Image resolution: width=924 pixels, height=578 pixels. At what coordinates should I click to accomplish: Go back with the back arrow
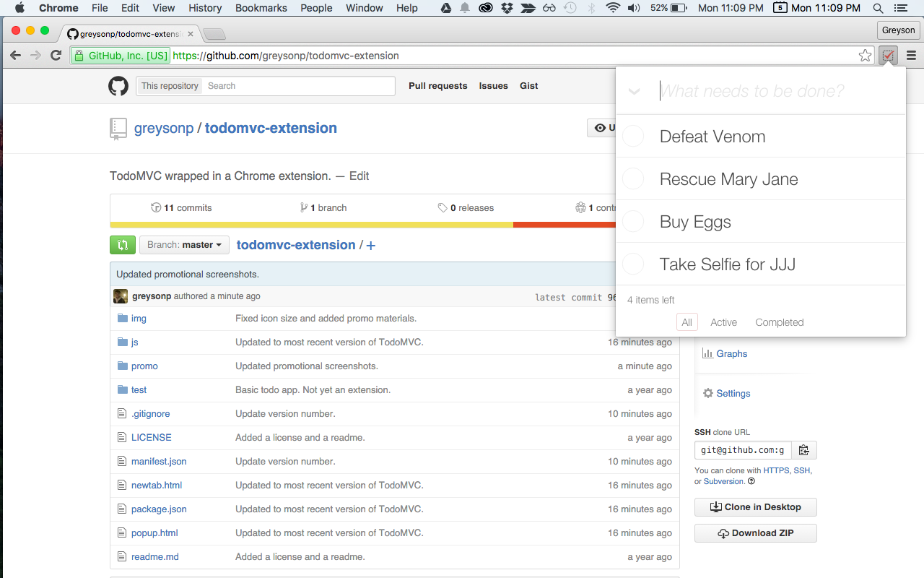tap(15, 56)
